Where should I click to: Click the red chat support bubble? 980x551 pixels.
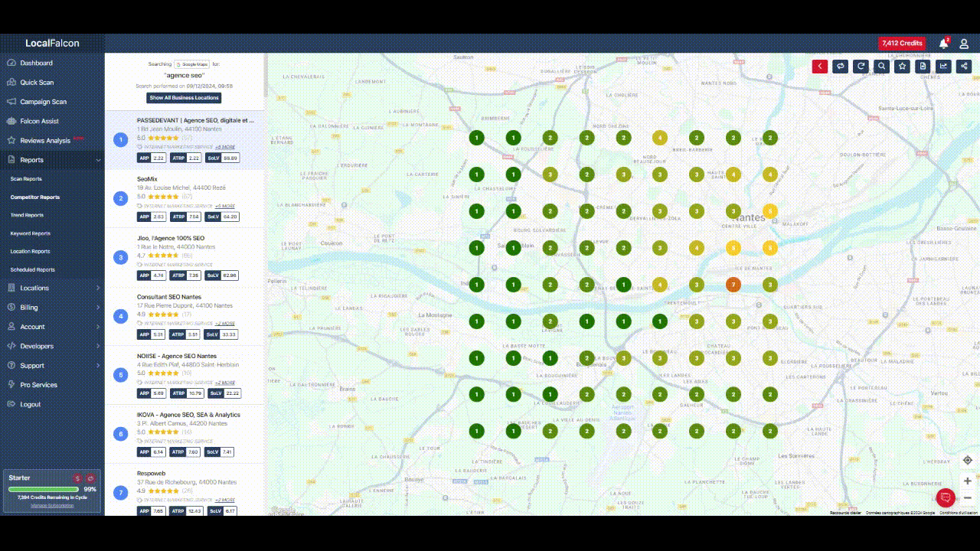pyautogui.click(x=946, y=498)
